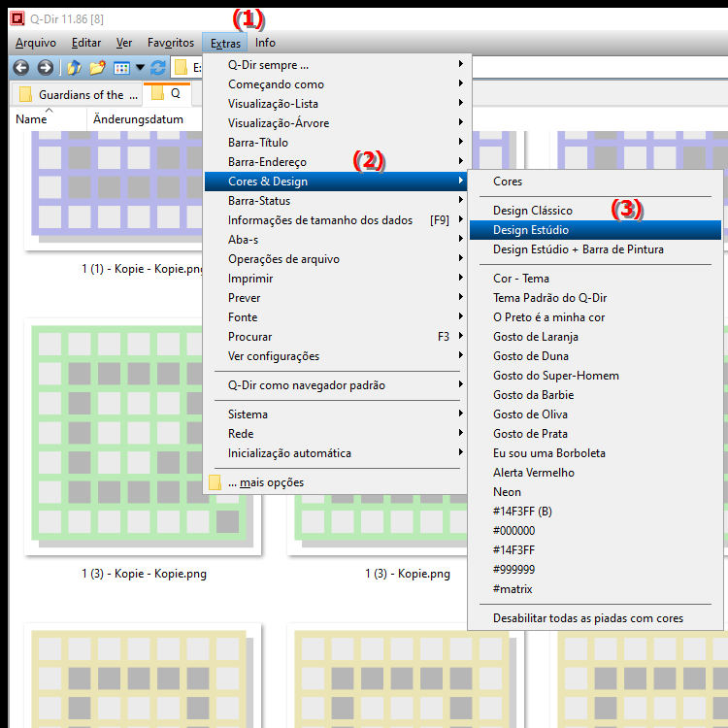Expand the Visualização-Lista submenu
The width and height of the screenshot is (728, 728).
pyautogui.click(x=335, y=104)
